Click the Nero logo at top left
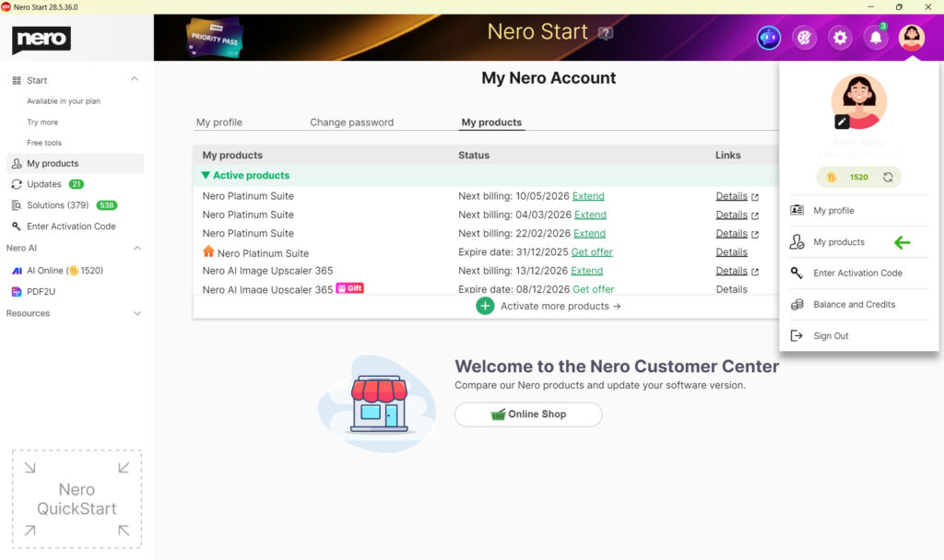The height and width of the screenshot is (560, 944). [40, 38]
